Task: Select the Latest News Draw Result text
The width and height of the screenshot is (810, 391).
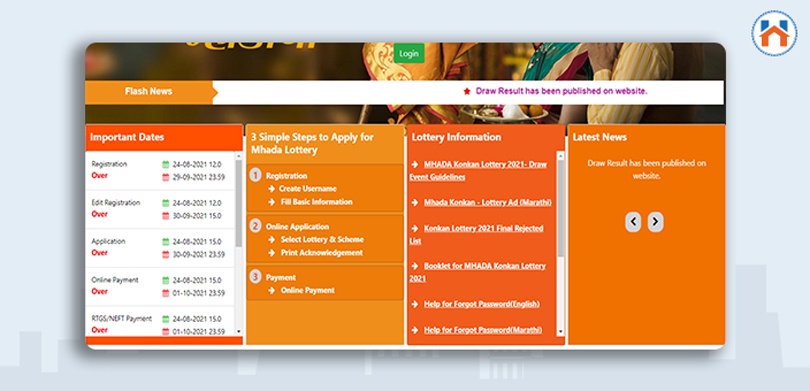Action: coord(646,169)
